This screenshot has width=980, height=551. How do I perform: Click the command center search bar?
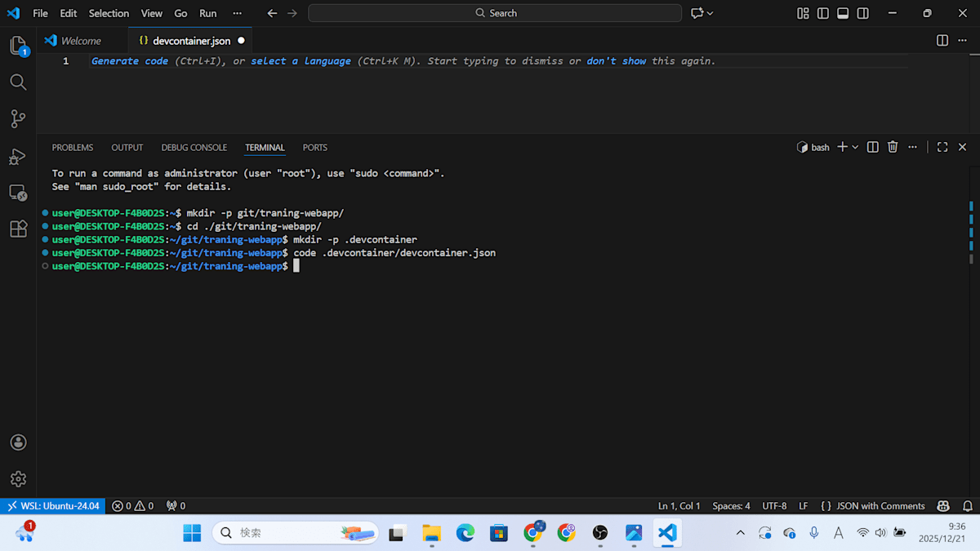[495, 12]
